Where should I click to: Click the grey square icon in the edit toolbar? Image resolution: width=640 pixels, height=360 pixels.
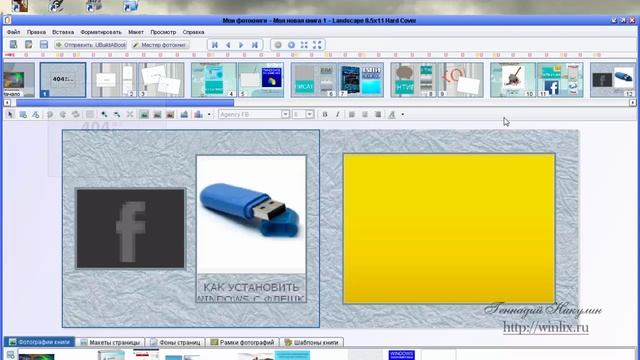pyautogui.click(x=90, y=115)
